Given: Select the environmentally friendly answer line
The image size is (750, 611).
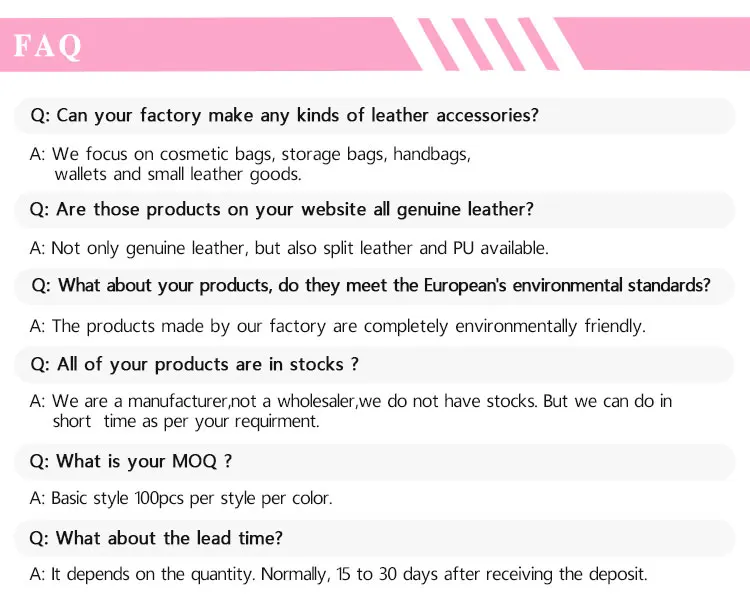Looking at the screenshot, I should [x=338, y=326].
